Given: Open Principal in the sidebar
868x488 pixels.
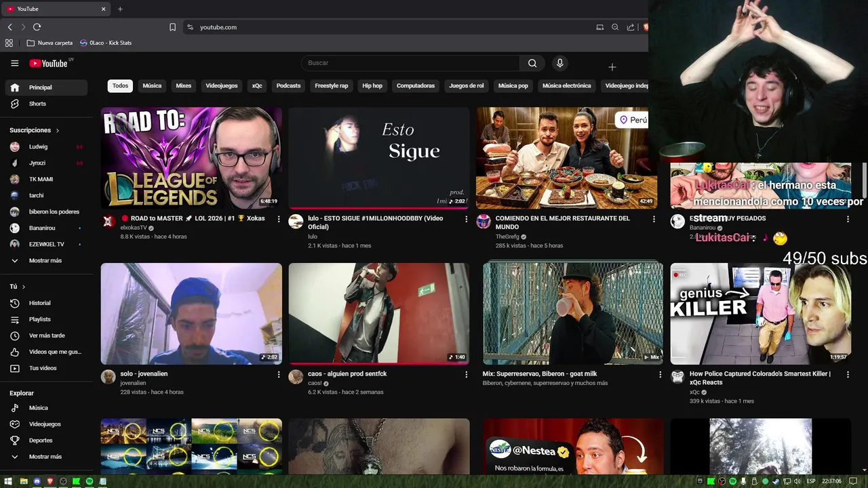Looking at the screenshot, I should coord(46,87).
